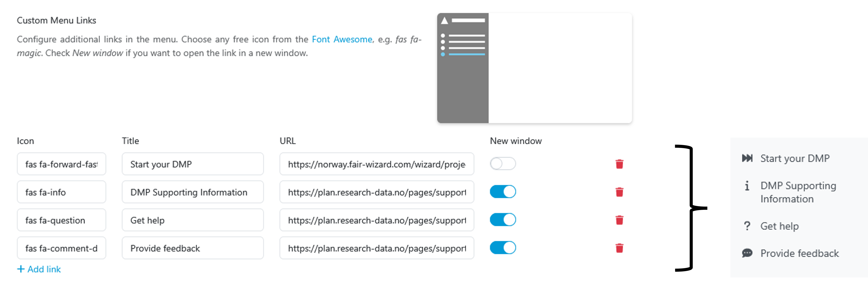Edit the fas fa-info icon field
Screen dimensions: 868x286
(61, 192)
